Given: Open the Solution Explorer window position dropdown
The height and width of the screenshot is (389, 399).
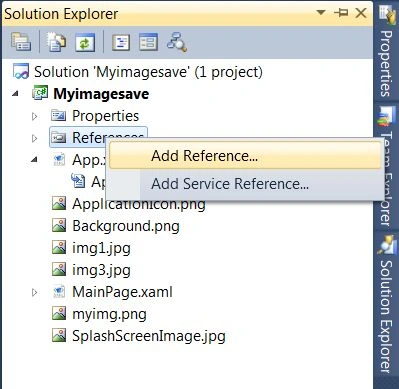Looking at the screenshot, I should coord(321,13).
